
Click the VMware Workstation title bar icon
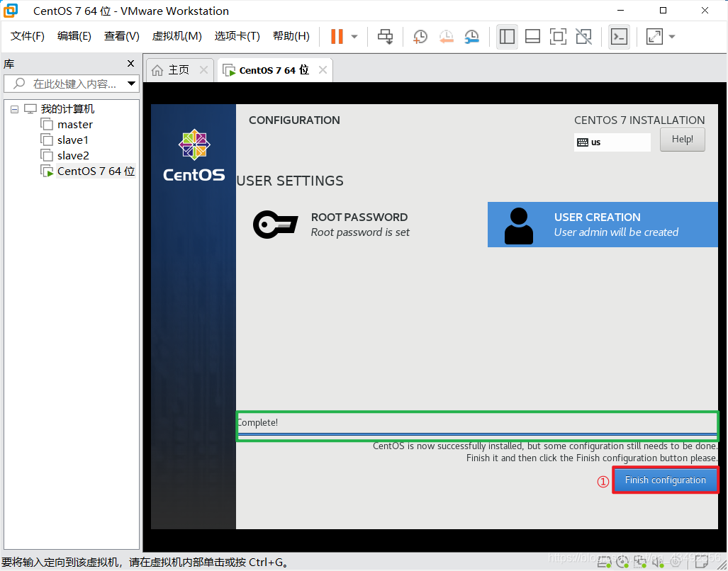[x=10, y=10]
